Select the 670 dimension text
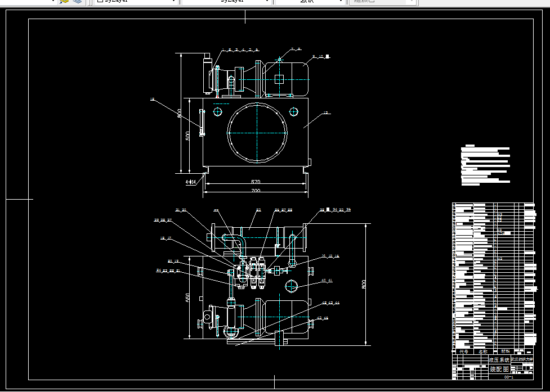The height and width of the screenshot is (392, 550). pos(256,182)
